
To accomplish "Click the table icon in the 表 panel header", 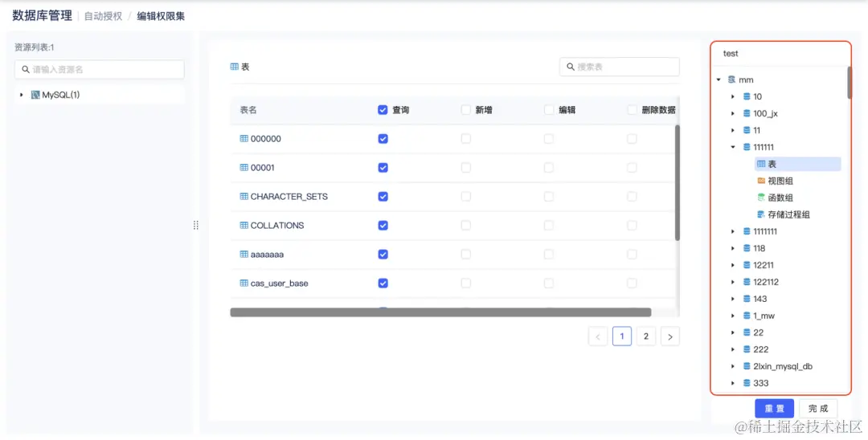I will coord(235,67).
